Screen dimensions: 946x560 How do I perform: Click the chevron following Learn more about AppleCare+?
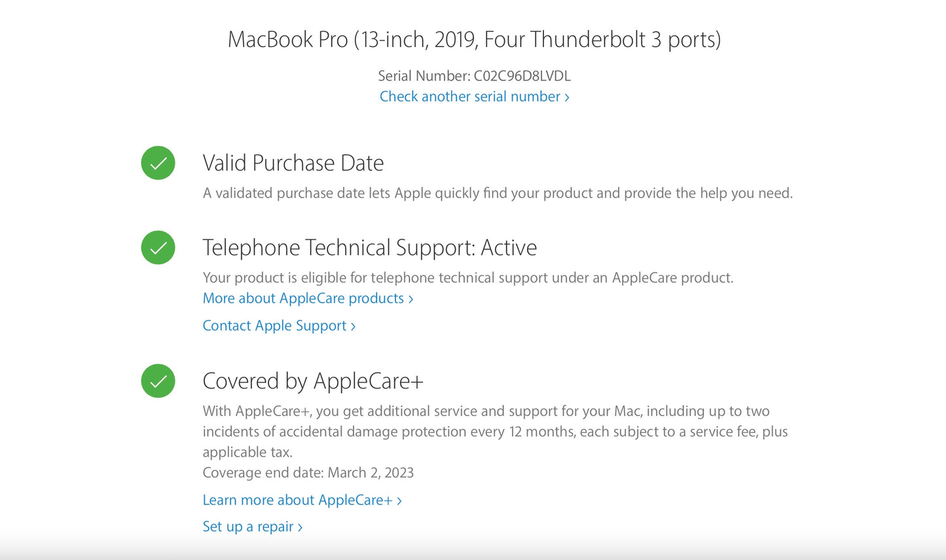(400, 500)
